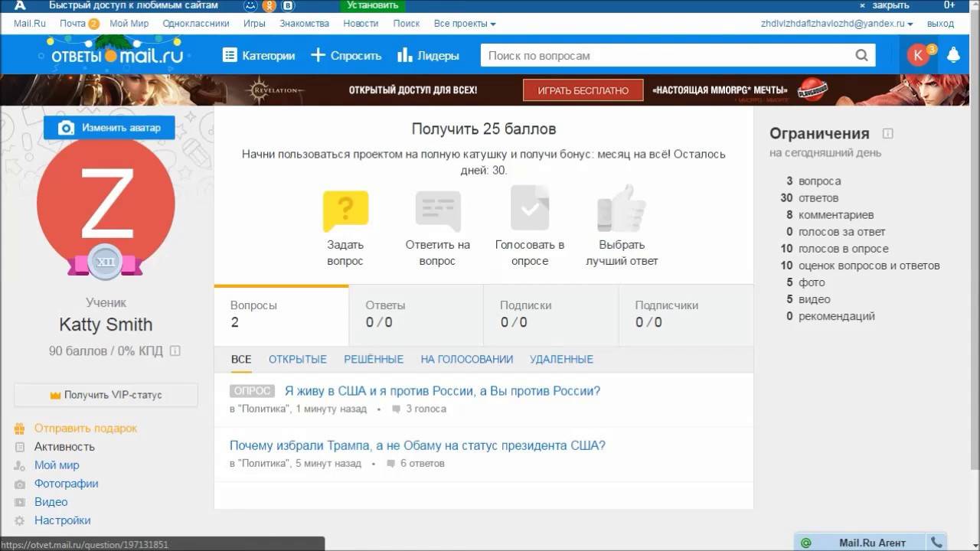Open the Категории menu

point(259,55)
